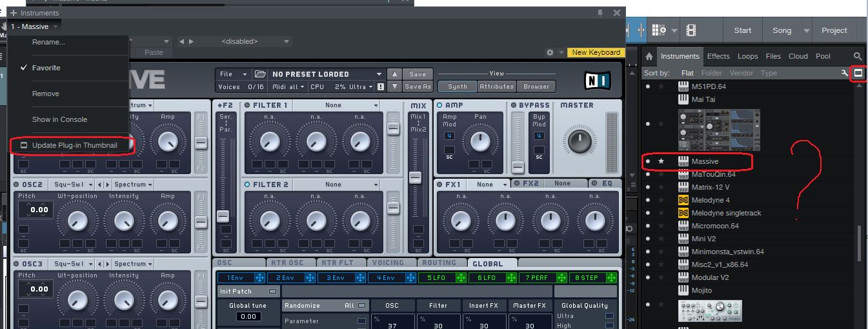Click the Save As button
The image size is (868, 329).
(x=418, y=86)
